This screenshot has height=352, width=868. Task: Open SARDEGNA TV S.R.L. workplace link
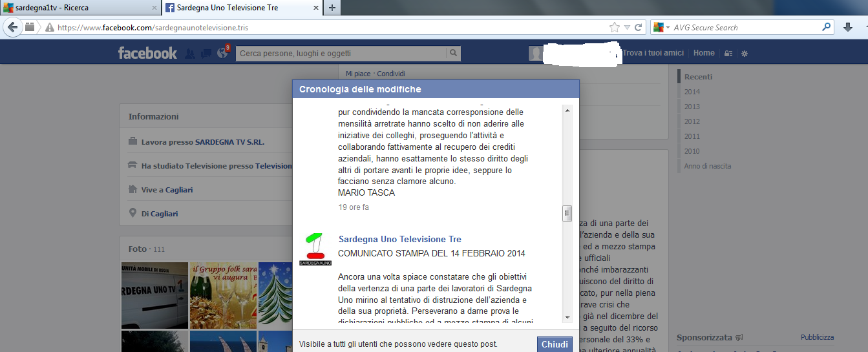tap(229, 141)
